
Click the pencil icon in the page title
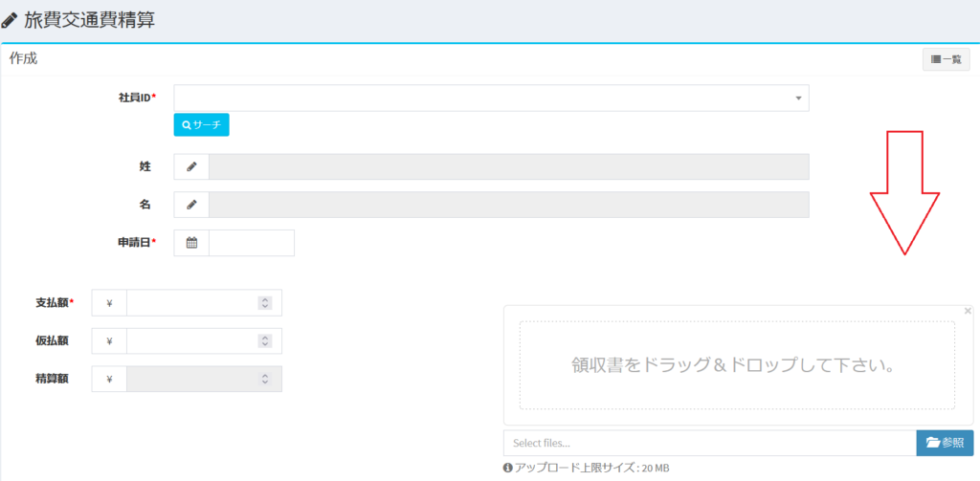pyautogui.click(x=10, y=21)
